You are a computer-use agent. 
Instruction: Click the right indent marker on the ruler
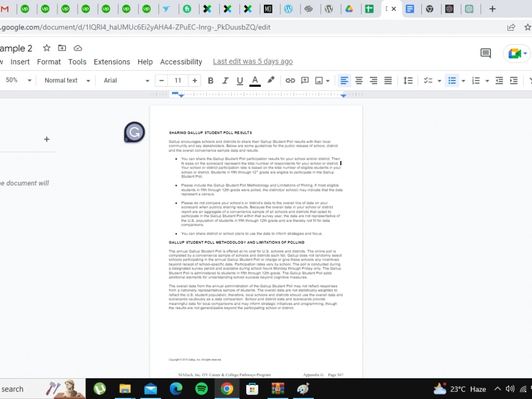(x=343, y=96)
